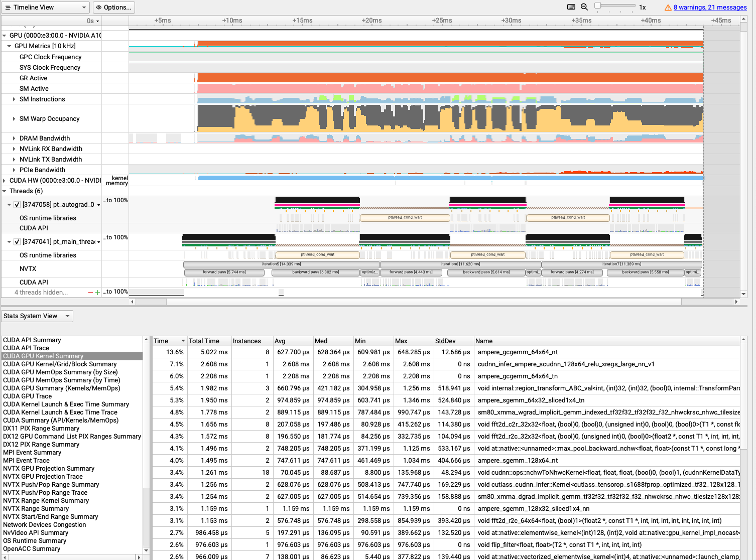Screen dimensions: 756x560
Task: Click the Options button gear icon
Action: (99, 8)
